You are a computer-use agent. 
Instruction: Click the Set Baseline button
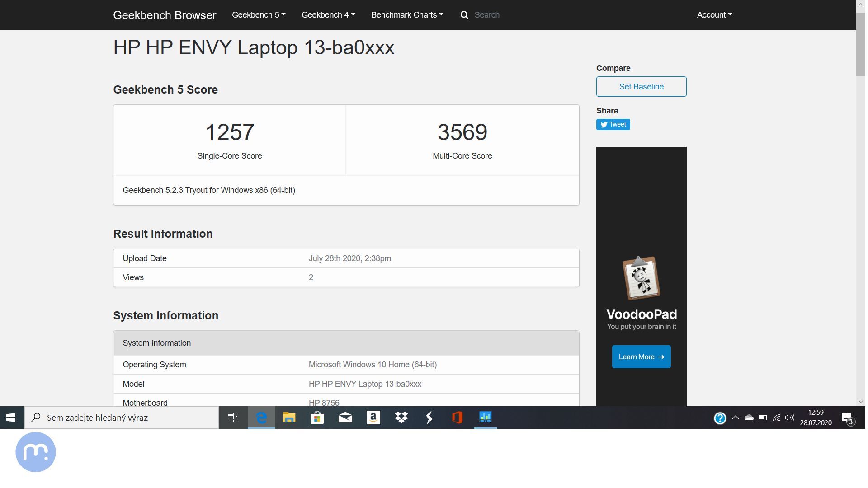click(641, 86)
